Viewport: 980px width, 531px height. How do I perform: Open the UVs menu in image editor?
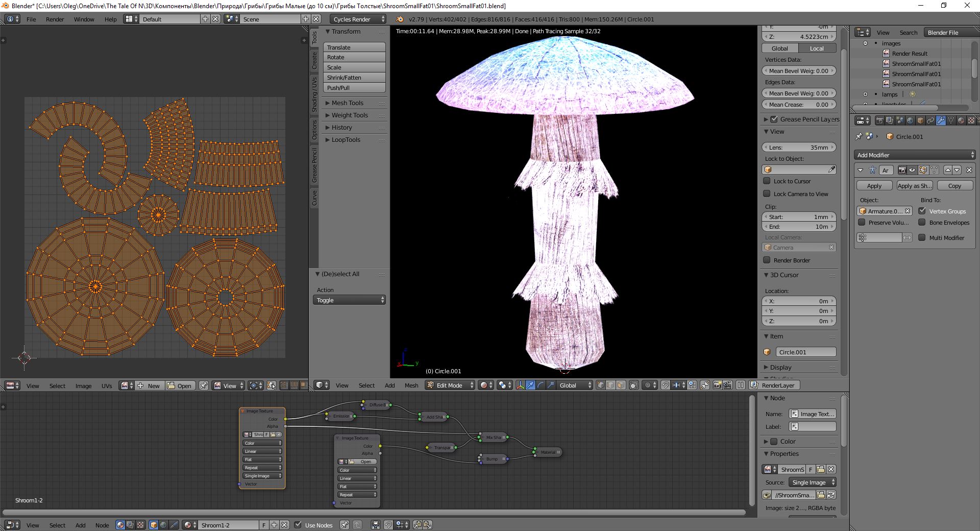tap(106, 385)
